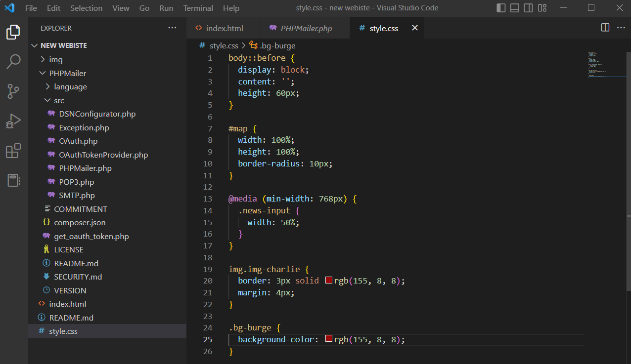The width and height of the screenshot is (631, 364).
Task: Click color swatch on the border line
Action: 329,281
